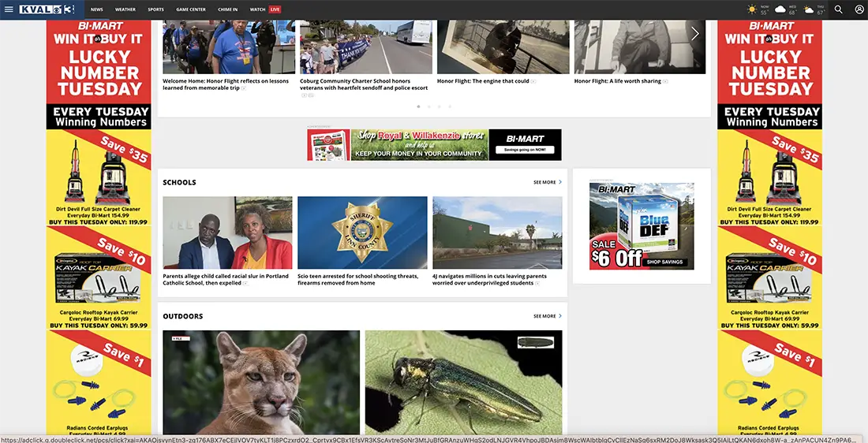Open the Weather menu

coord(125,9)
